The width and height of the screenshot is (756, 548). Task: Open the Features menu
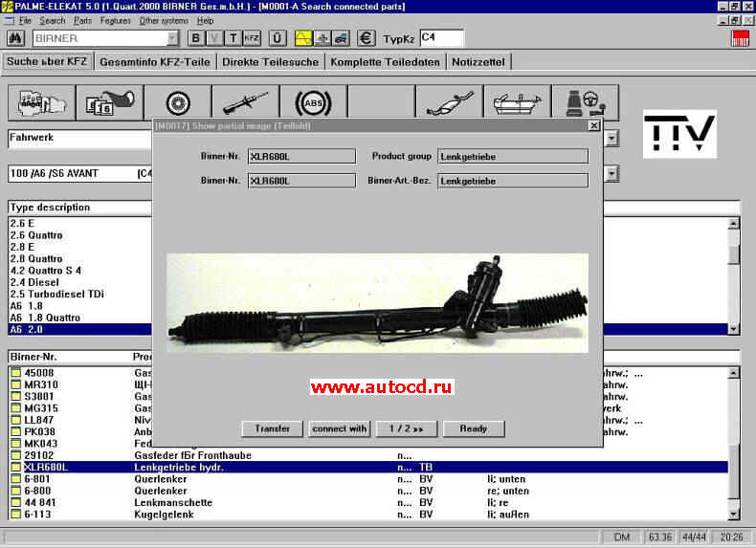(115, 21)
